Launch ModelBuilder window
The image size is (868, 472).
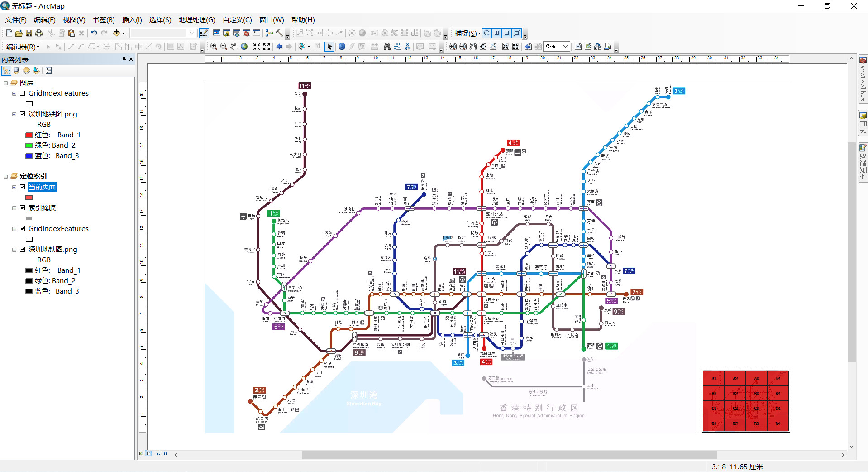click(x=269, y=33)
